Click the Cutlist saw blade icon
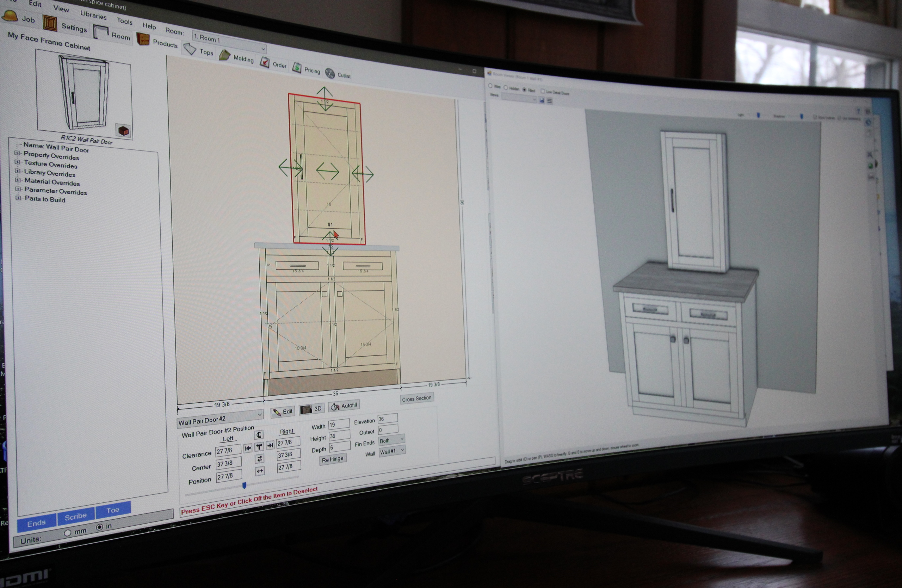 [x=330, y=74]
